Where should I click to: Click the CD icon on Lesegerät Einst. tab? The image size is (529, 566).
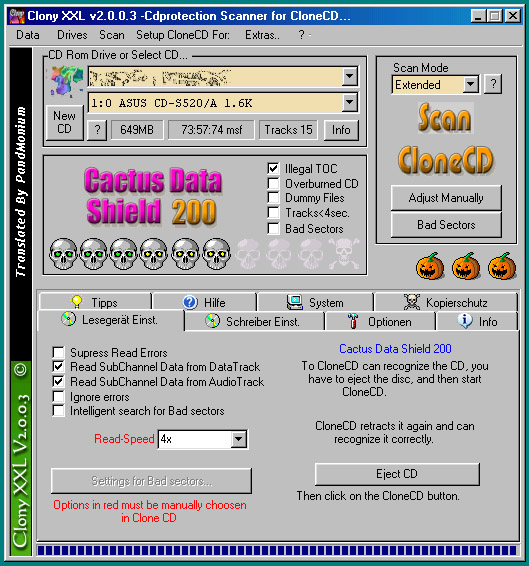(68, 319)
